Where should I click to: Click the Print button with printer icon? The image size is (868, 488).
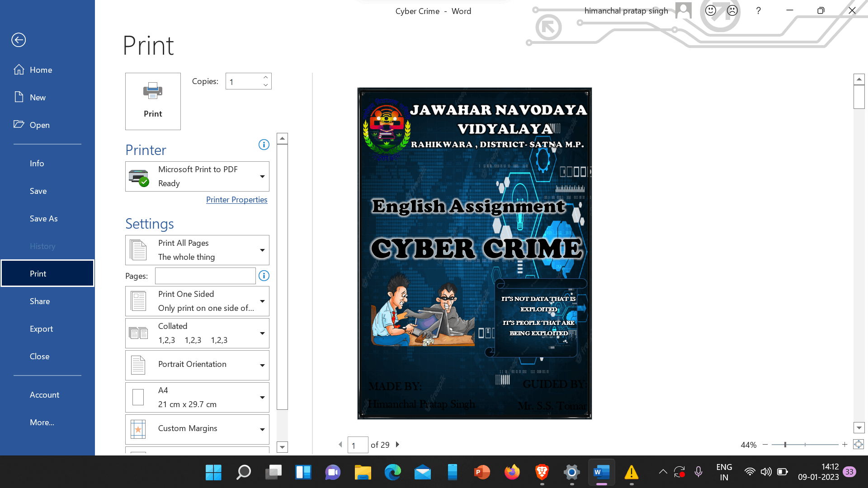pyautogui.click(x=153, y=101)
